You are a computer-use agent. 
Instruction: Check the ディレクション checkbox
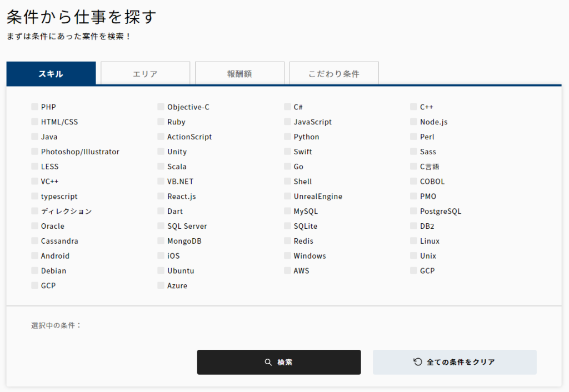tap(34, 210)
